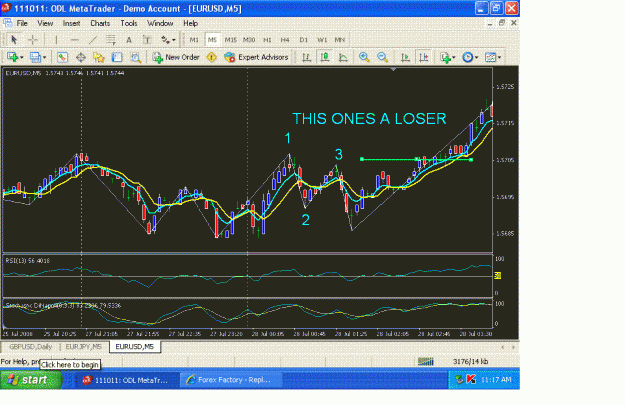Switch to M30 timeframe
This screenshot has width=625, height=405.
249,40
